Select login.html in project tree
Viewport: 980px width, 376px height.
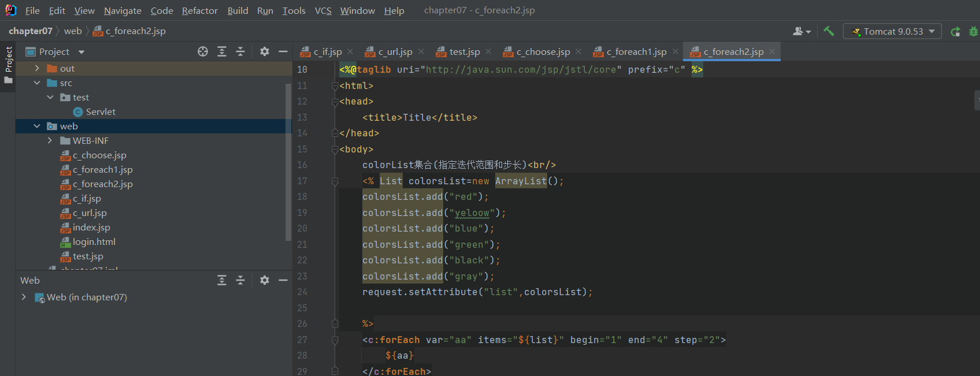pos(88,241)
